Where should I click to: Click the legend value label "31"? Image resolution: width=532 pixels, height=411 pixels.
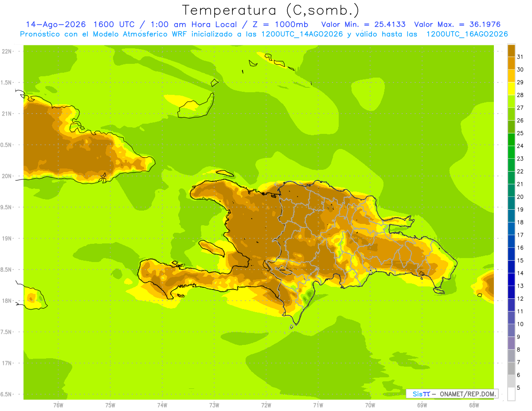point(520,56)
